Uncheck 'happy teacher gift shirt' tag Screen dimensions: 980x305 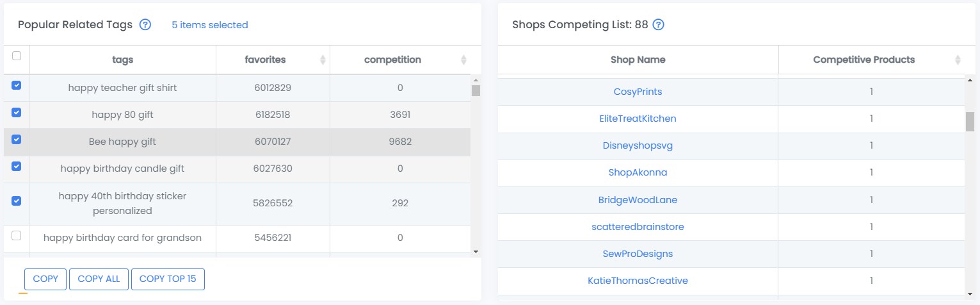17,85
